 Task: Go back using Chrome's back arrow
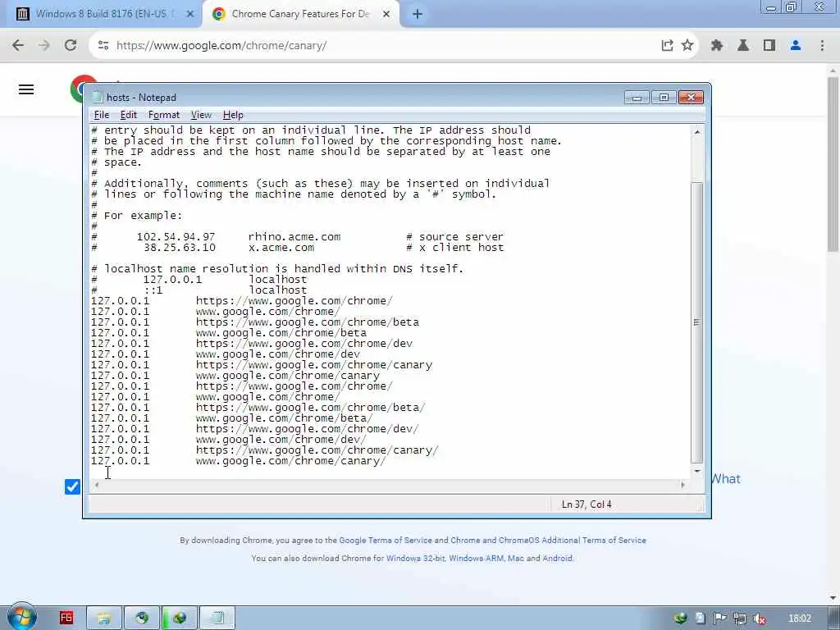click(x=18, y=46)
